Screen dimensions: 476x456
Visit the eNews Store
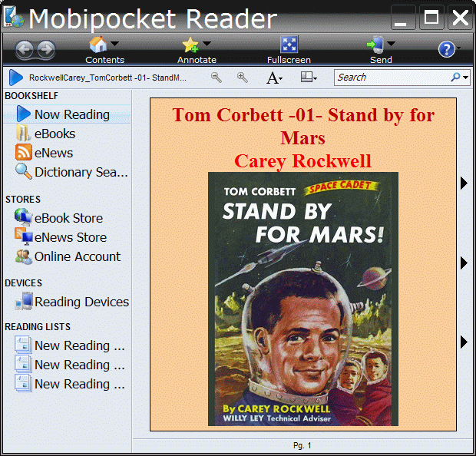point(71,237)
